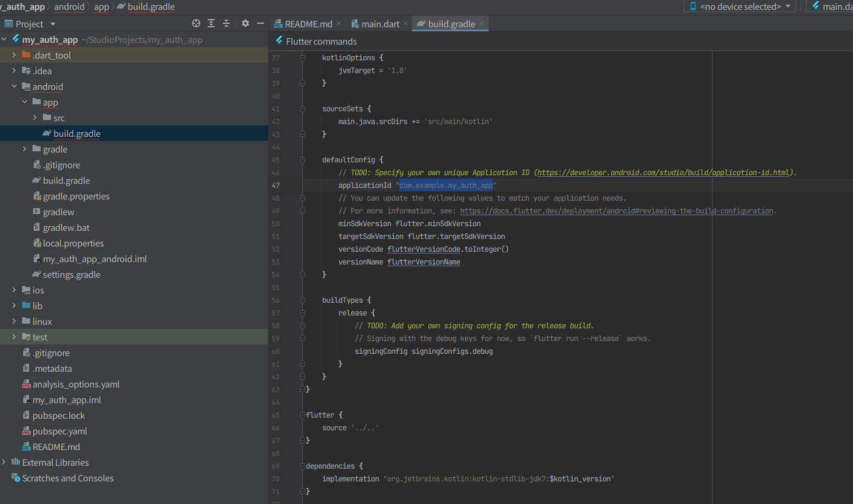Image resolution: width=853 pixels, height=504 pixels.
Task: Open the docs.flutter.dev deployment link
Action: point(616,211)
